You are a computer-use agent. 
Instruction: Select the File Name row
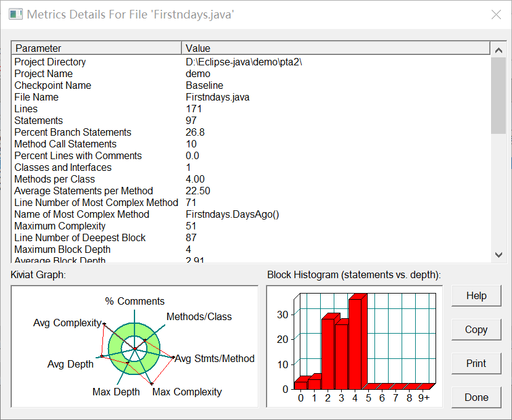252,97
